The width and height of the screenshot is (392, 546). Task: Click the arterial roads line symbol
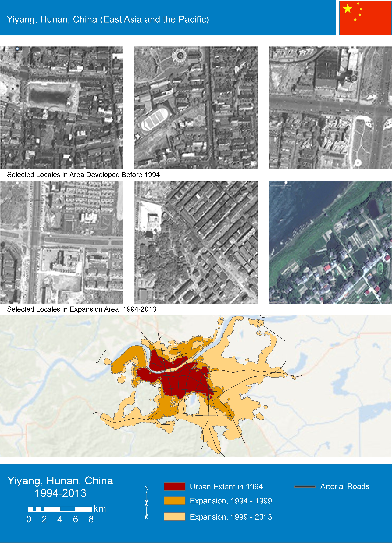click(x=305, y=487)
